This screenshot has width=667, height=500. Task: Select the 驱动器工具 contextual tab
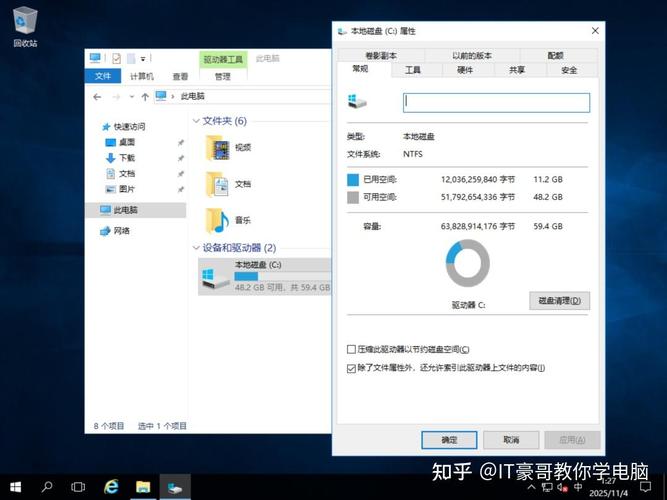(x=223, y=59)
